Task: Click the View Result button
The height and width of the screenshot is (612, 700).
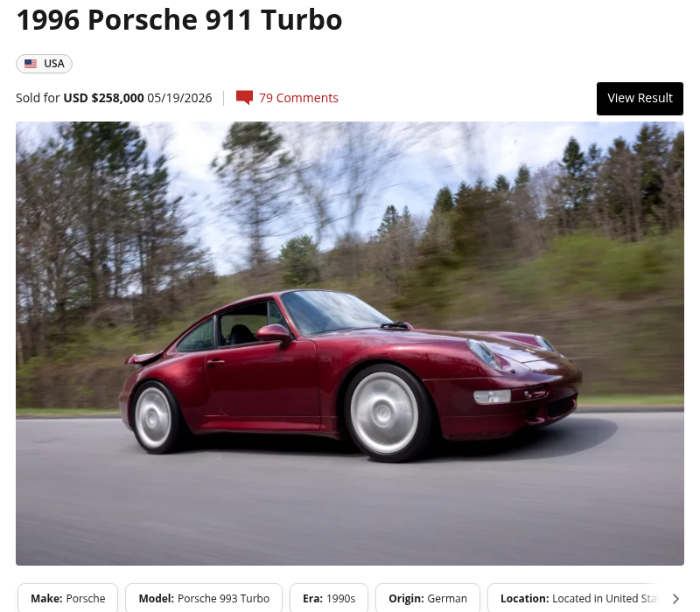Action: pos(640,99)
